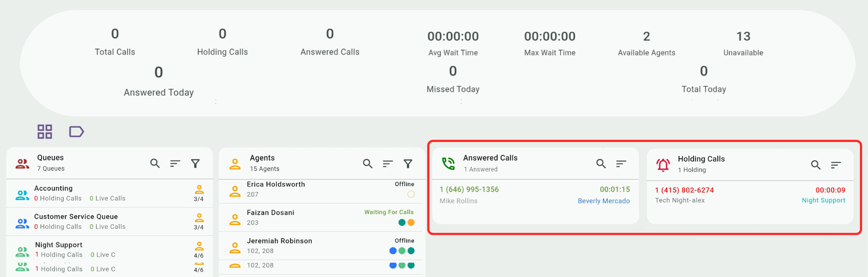
Task: Open the Customer Service Queue entry
Action: point(110,221)
